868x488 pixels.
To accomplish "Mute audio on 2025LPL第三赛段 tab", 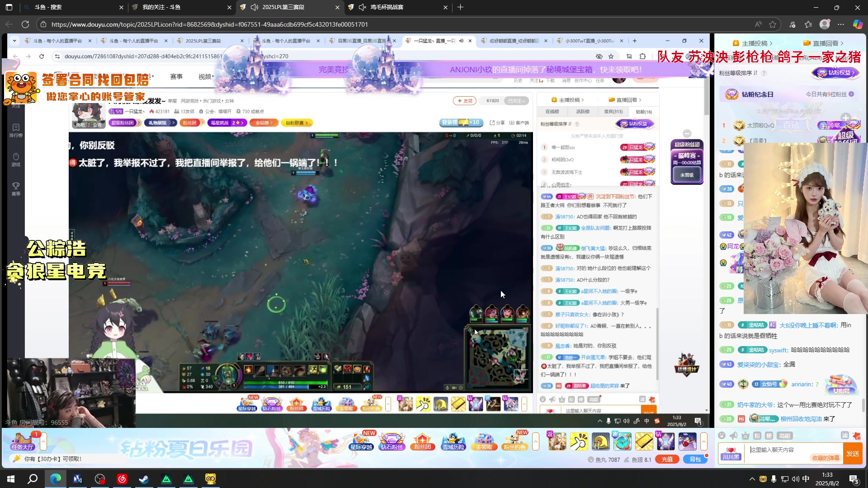I will pos(254,7).
